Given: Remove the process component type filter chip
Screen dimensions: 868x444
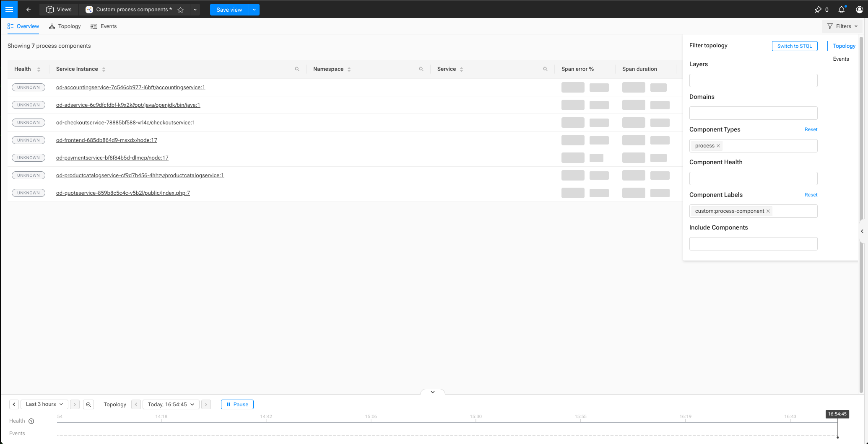Looking at the screenshot, I should point(718,145).
